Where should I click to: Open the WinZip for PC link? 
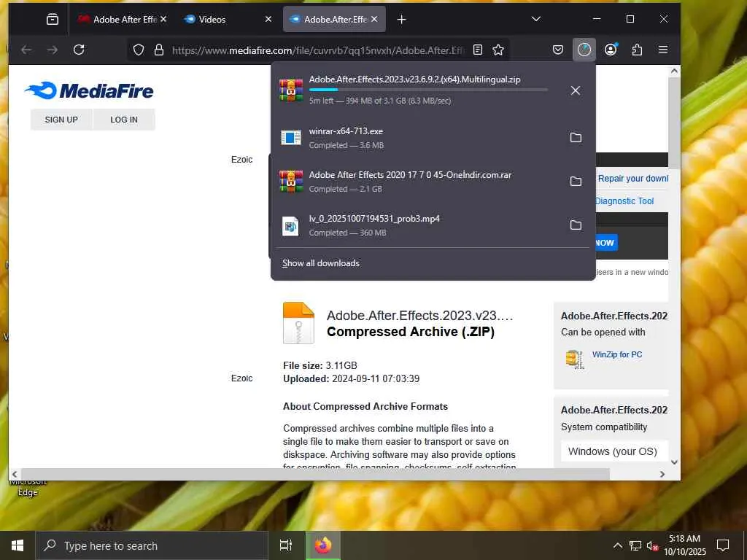[617, 355]
